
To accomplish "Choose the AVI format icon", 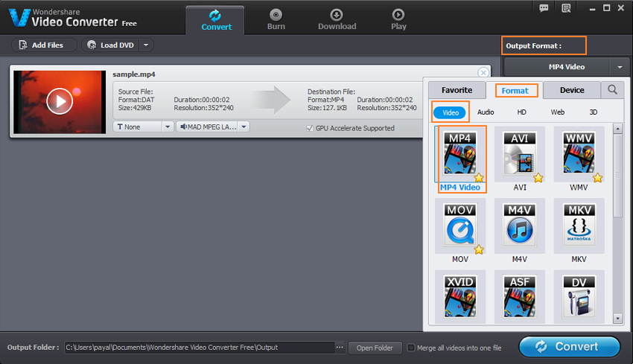I will [x=519, y=154].
